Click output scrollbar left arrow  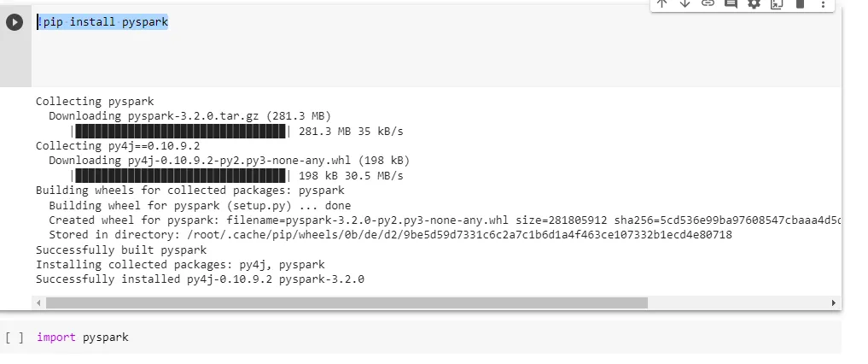pyautogui.click(x=38, y=303)
